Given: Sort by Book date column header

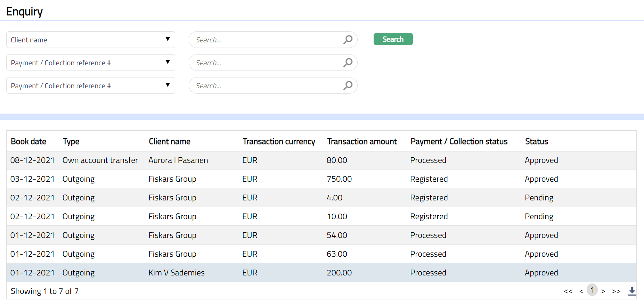Looking at the screenshot, I should click(28, 141).
